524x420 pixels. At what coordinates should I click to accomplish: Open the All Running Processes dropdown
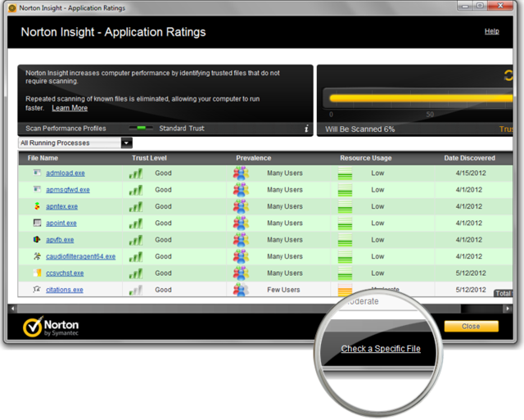75,143
